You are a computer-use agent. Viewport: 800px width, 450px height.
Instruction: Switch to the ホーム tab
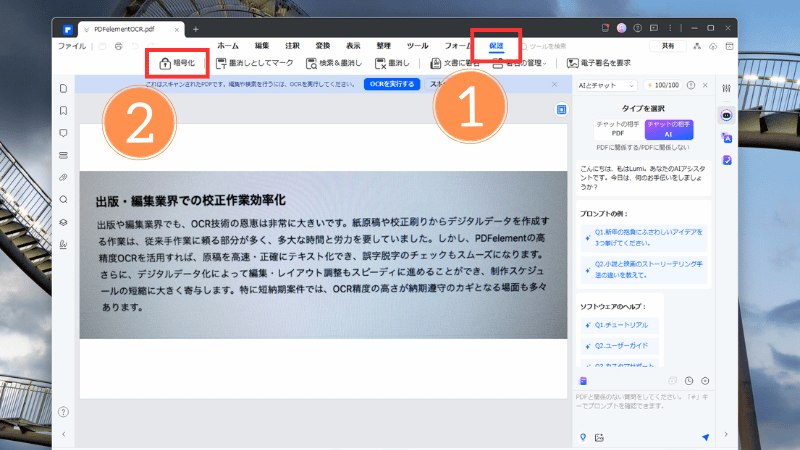(x=228, y=46)
